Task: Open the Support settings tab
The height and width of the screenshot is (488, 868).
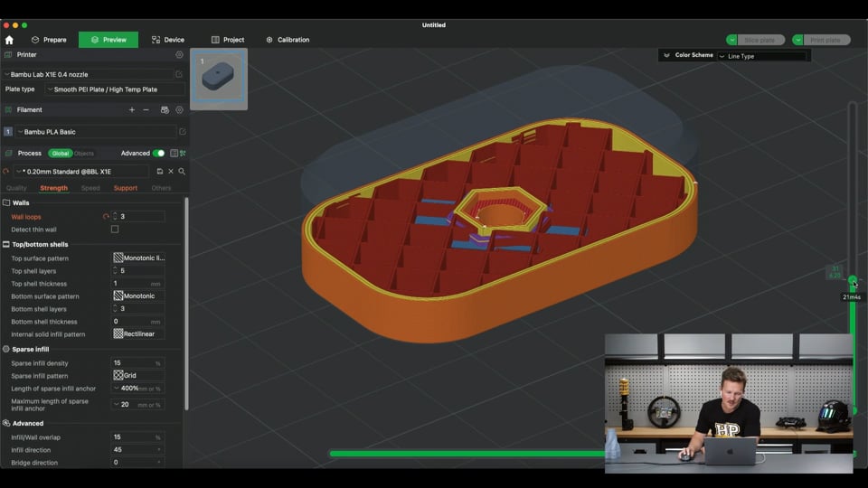Action: coord(126,188)
